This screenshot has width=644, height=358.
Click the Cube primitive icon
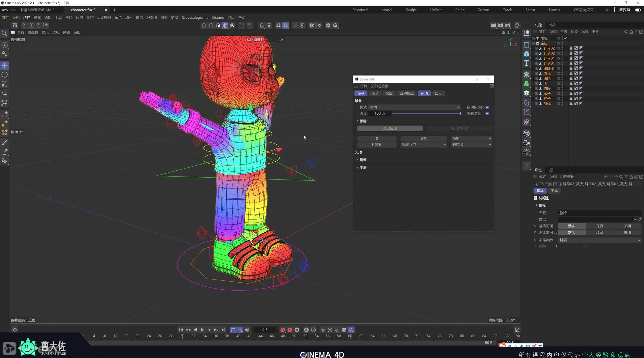(526, 54)
